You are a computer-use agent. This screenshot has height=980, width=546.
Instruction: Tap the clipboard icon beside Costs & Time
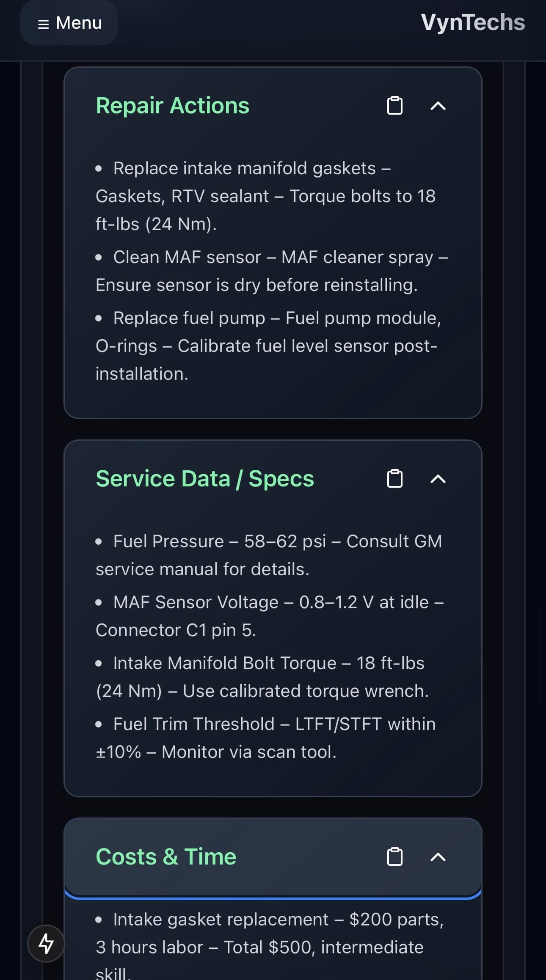coord(394,857)
